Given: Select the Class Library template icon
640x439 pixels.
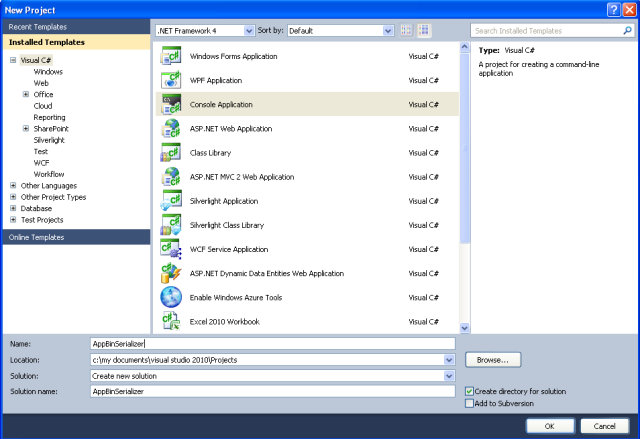Looking at the screenshot, I should pyautogui.click(x=170, y=152).
